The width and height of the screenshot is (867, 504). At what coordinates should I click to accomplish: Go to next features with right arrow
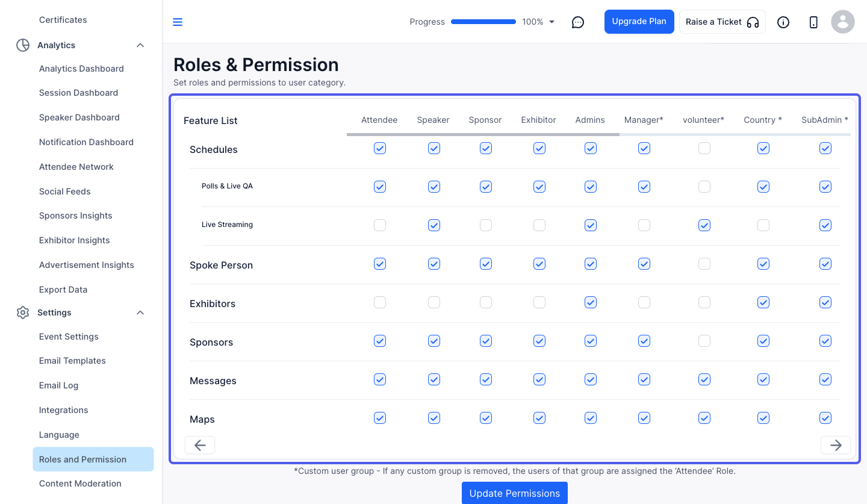coord(836,445)
